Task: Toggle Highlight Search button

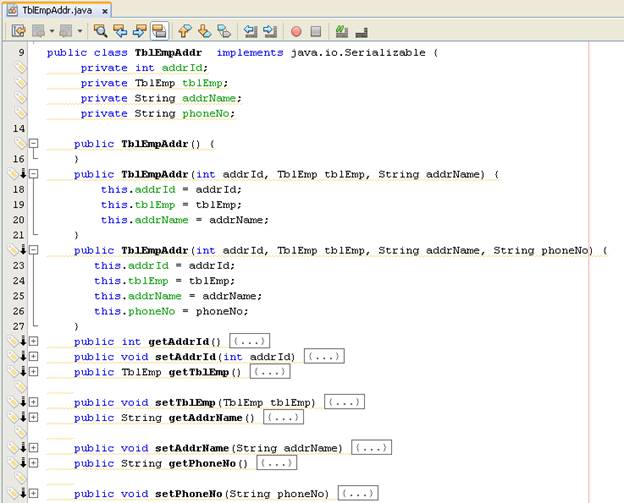Action: pos(159,31)
